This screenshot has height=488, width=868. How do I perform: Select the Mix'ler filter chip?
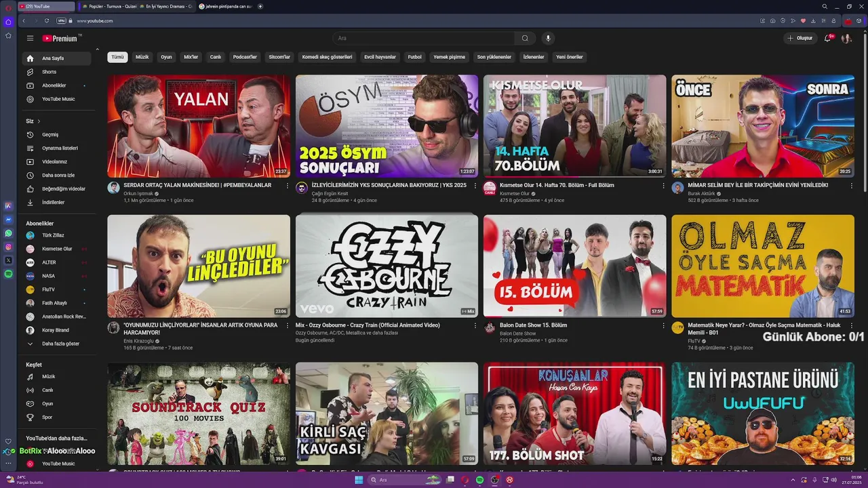click(x=191, y=57)
